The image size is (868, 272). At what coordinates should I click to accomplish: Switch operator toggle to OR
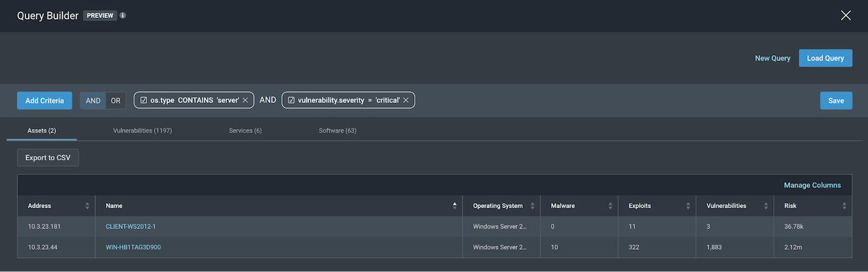pos(115,100)
